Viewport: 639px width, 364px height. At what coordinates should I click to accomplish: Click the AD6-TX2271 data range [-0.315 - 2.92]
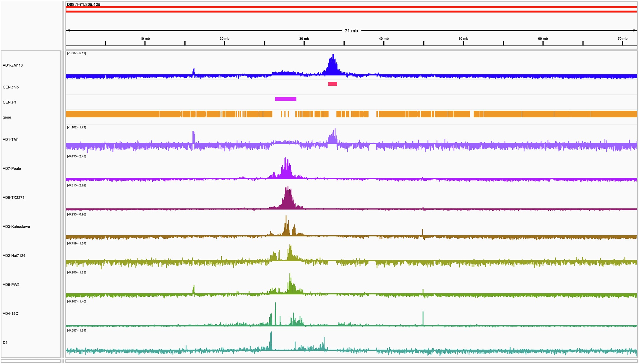[x=77, y=185]
